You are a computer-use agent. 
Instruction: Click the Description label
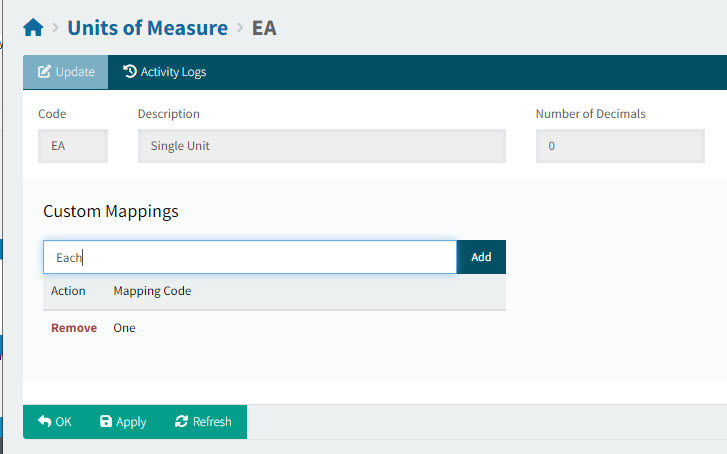tap(169, 114)
